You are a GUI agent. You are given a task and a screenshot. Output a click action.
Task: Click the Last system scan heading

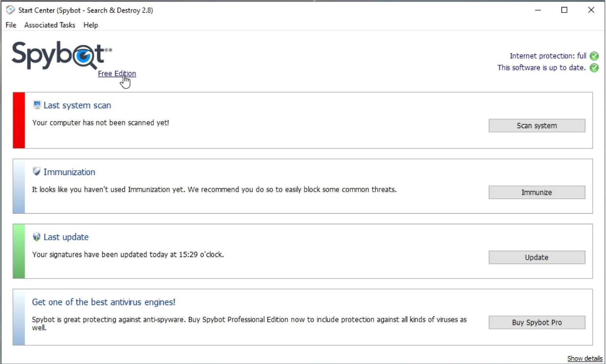point(77,105)
